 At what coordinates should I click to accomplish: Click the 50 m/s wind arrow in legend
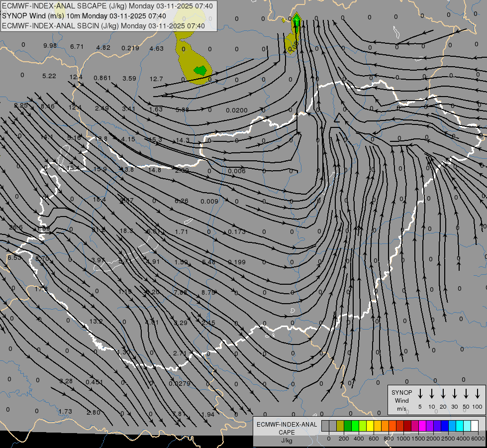(466, 394)
